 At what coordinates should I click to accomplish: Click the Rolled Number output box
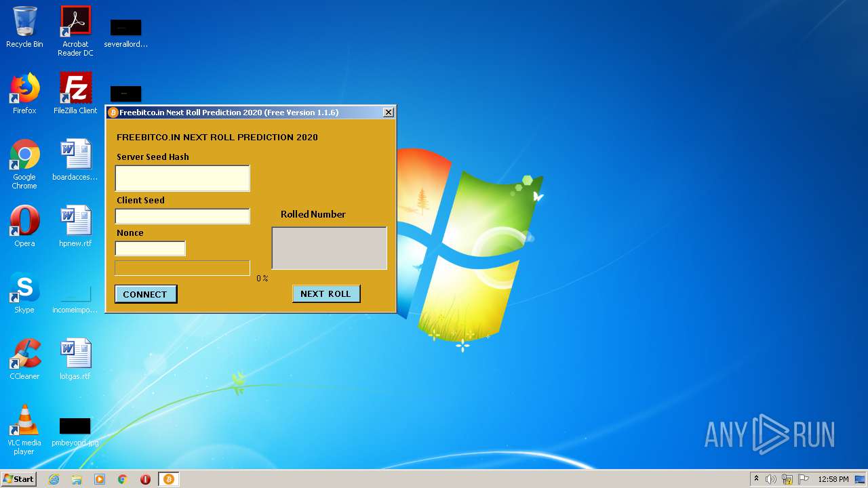tap(330, 248)
